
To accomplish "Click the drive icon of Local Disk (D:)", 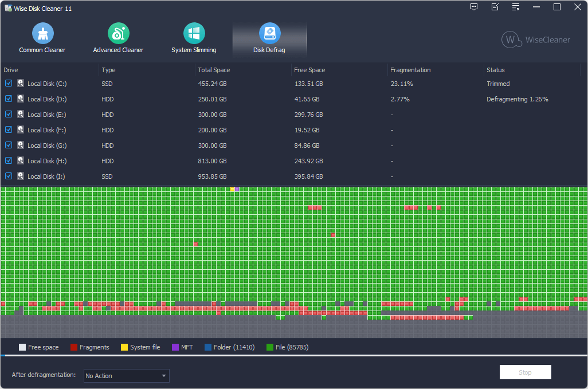I will click(21, 99).
